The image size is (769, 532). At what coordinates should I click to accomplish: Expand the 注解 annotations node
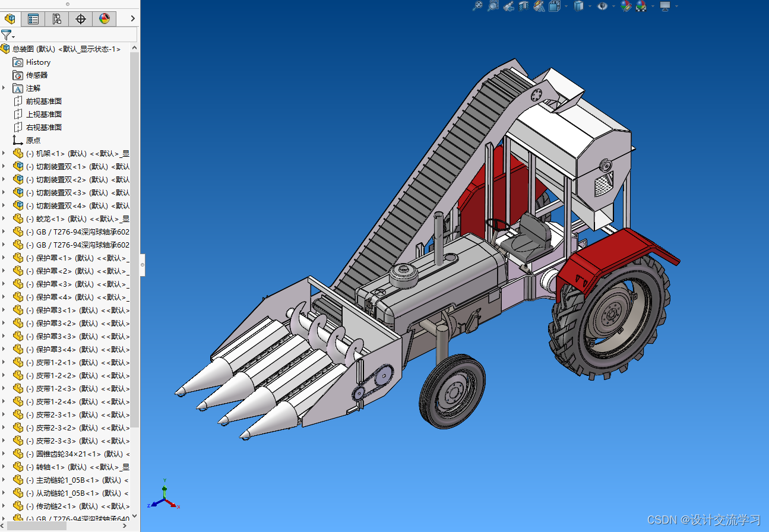pyautogui.click(x=4, y=88)
